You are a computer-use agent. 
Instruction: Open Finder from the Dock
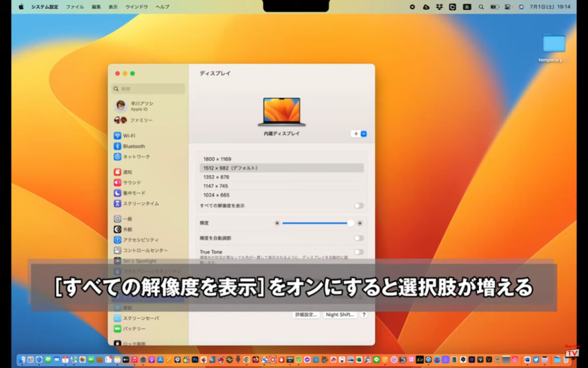click(22, 360)
